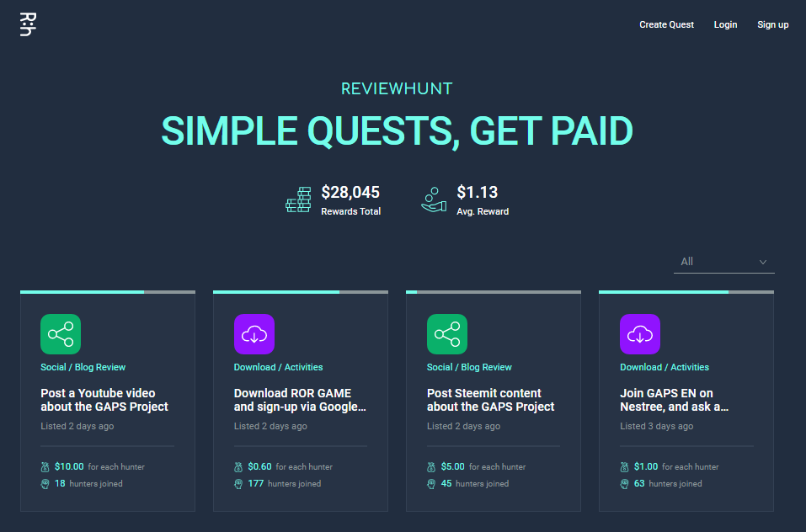
Task: Click the $28,045 rewards total value
Action: pos(350,193)
